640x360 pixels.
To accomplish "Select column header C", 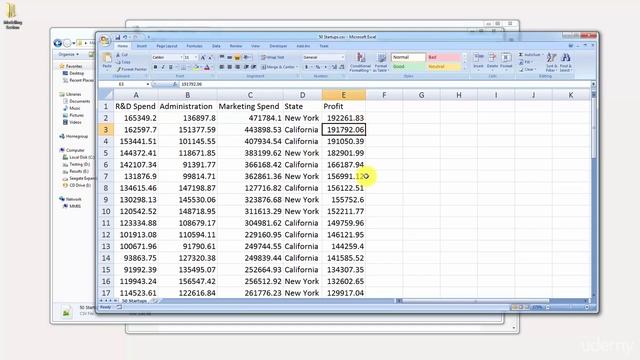I will point(250,95).
